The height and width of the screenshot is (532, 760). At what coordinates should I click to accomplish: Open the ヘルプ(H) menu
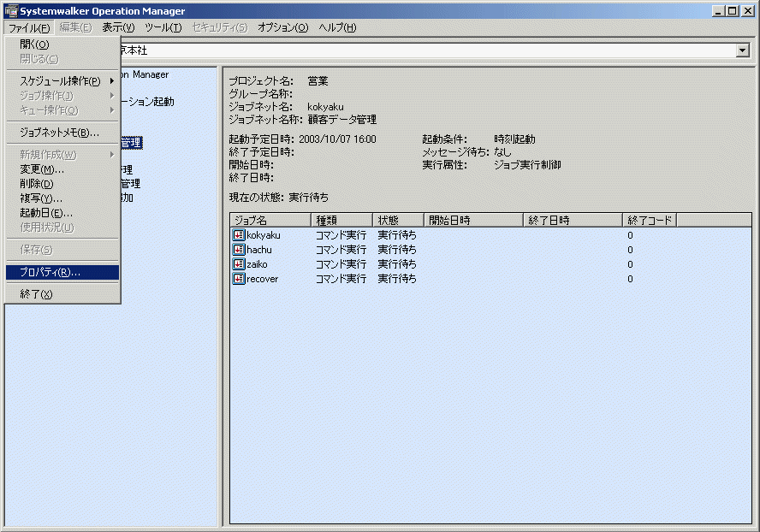point(337,27)
